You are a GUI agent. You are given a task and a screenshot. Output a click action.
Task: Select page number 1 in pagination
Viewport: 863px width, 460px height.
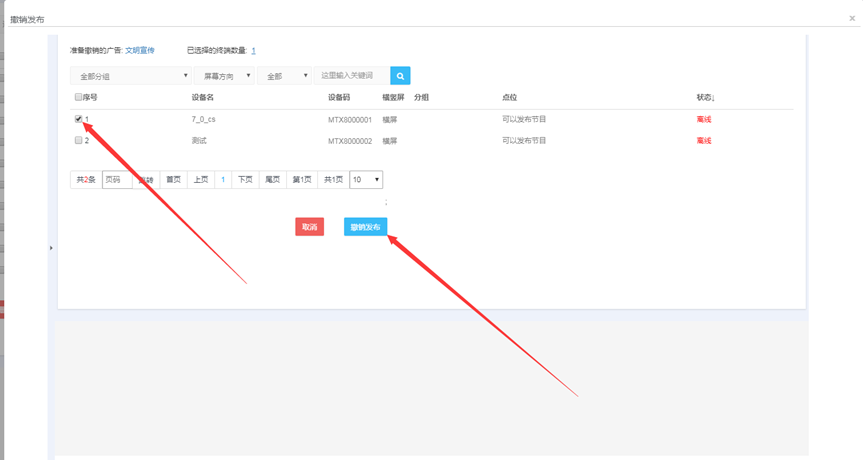click(223, 180)
